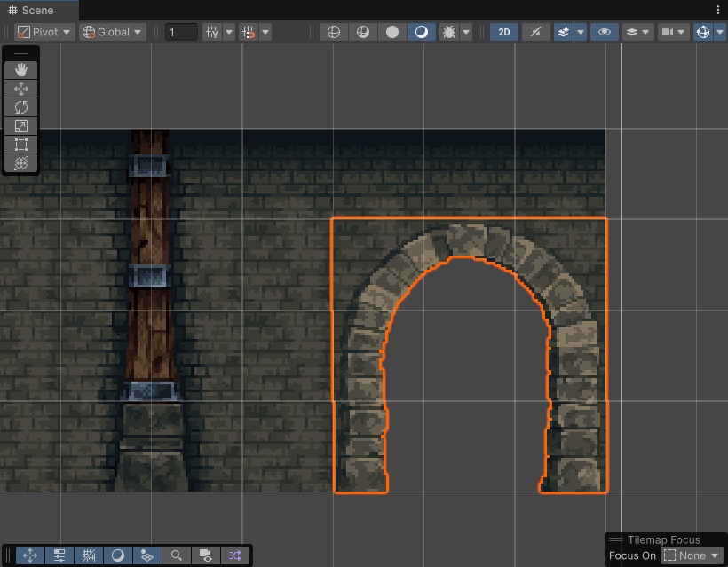The image size is (728, 567).
Task: Expand snap increment settings arrow
Action: coord(265,32)
